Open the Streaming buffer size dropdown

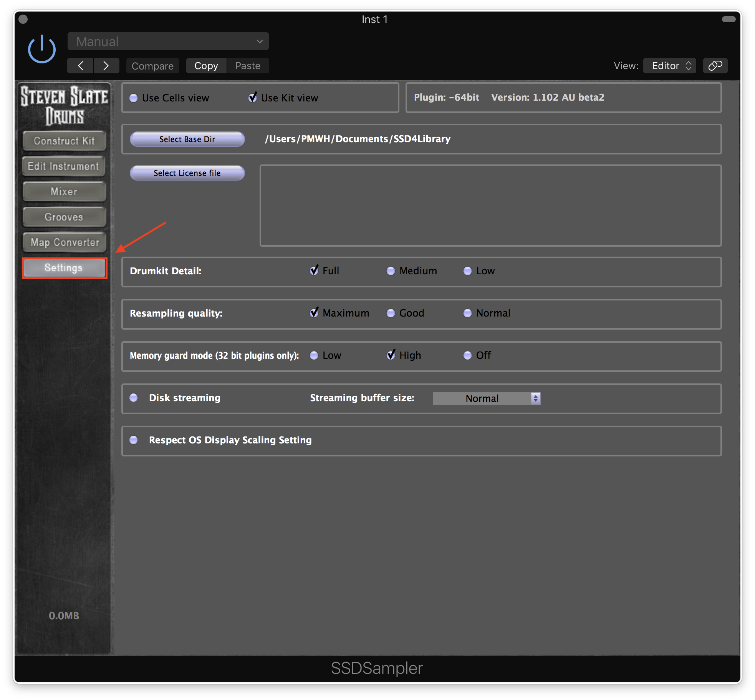487,398
